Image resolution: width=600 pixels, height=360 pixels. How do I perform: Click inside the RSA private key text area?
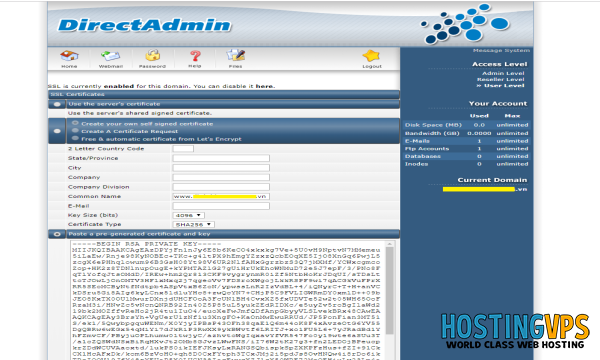point(228,300)
